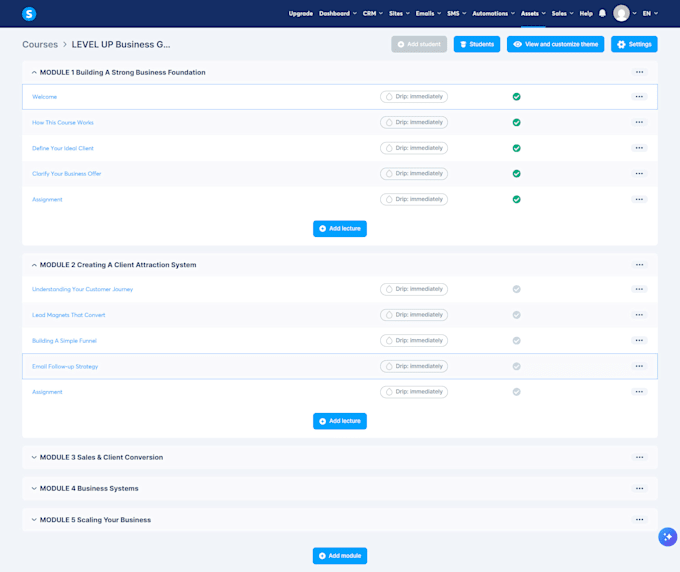680x572 pixels.
Task: Toggle published status of Module 1 Assignment
Action: [x=517, y=199]
